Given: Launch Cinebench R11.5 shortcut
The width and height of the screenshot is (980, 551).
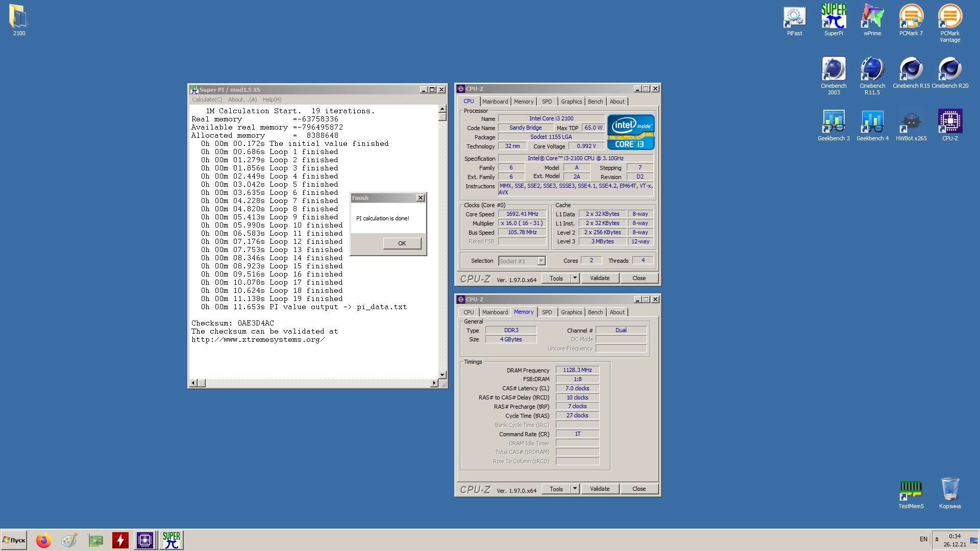Looking at the screenshot, I should (x=872, y=76).
